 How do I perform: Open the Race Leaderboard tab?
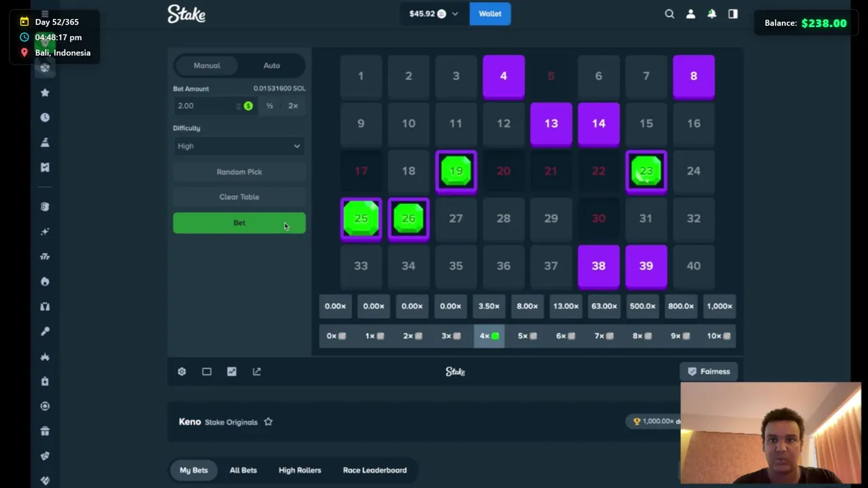375,470
